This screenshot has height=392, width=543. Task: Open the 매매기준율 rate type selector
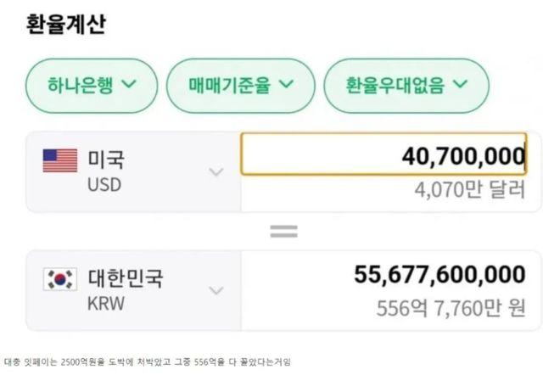pyautogui.click(x=241, y=85)
